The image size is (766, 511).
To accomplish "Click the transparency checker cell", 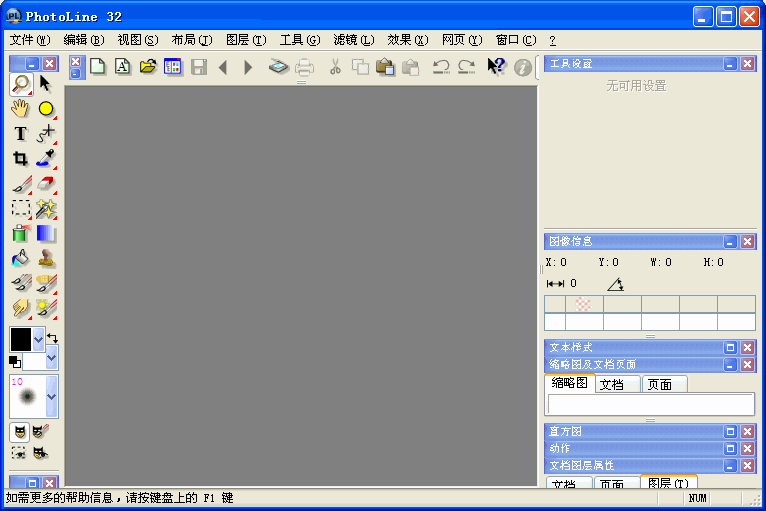I will [x=584, y=304].
